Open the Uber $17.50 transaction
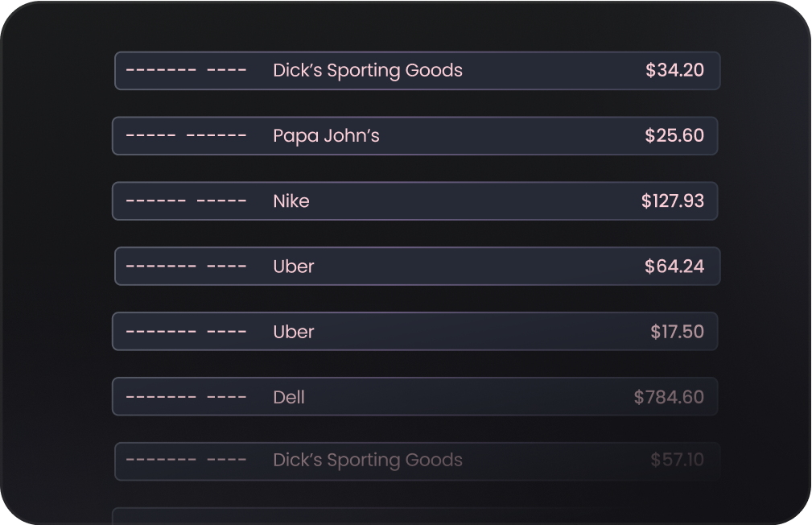Viewport: 812px width, 525px height. pyautogui.click(x=414, y=332)
